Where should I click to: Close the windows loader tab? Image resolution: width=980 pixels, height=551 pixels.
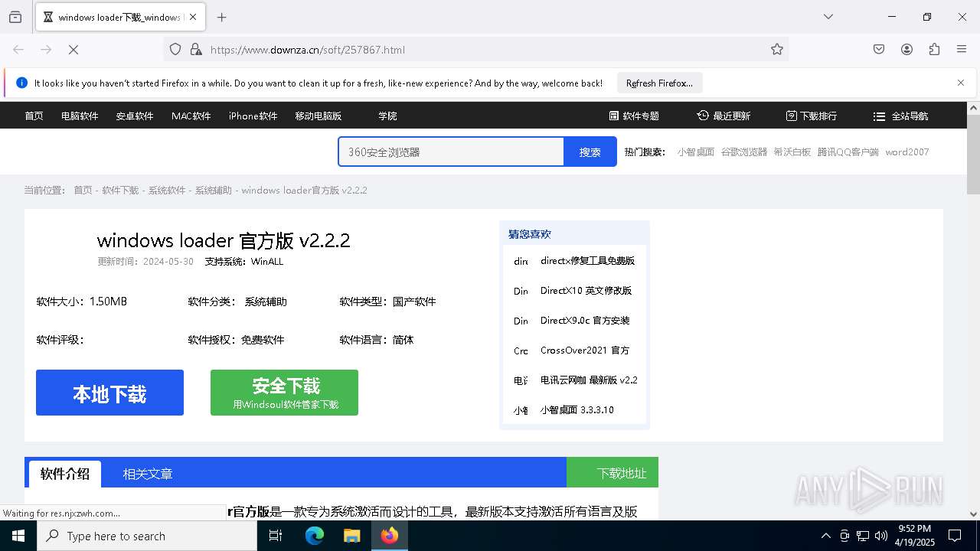tap(193, 17)
